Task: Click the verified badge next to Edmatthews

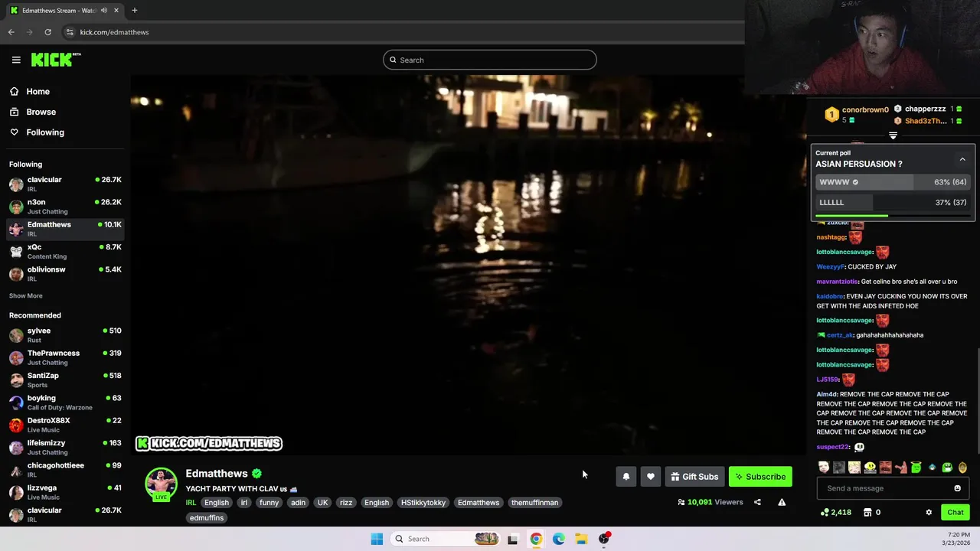Action: pyautogui.click(x=257, y=474)
